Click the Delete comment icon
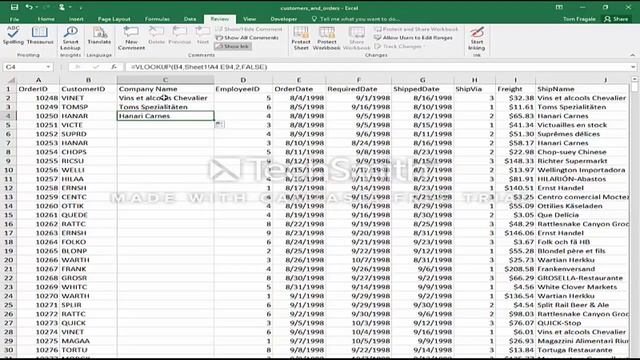The image size is (640, 360). pos(156,36)
